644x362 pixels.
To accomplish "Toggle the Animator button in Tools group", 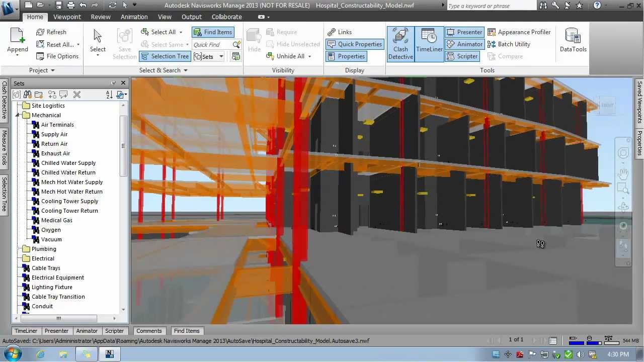I will tap(464, 44).
